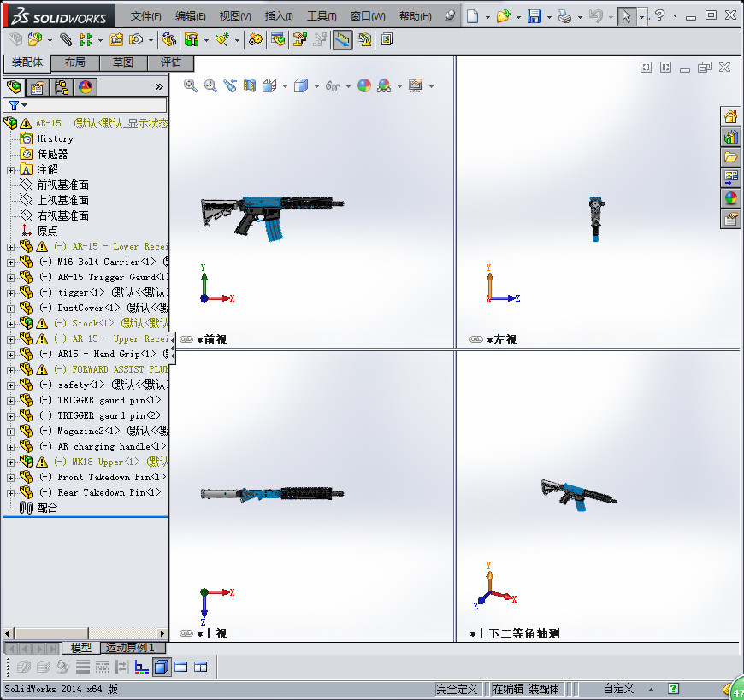
Task: Click the New Motion Study icon
Action: pos(256,39)
